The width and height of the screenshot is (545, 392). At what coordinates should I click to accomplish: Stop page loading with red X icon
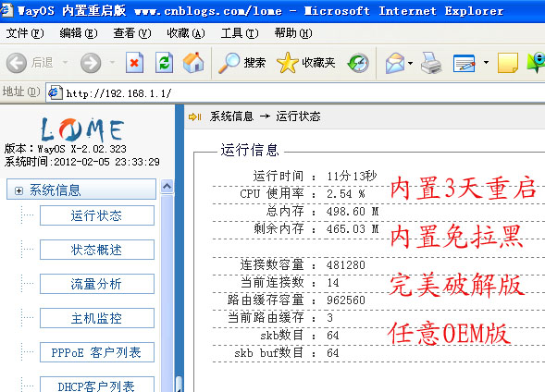point(134,63)
